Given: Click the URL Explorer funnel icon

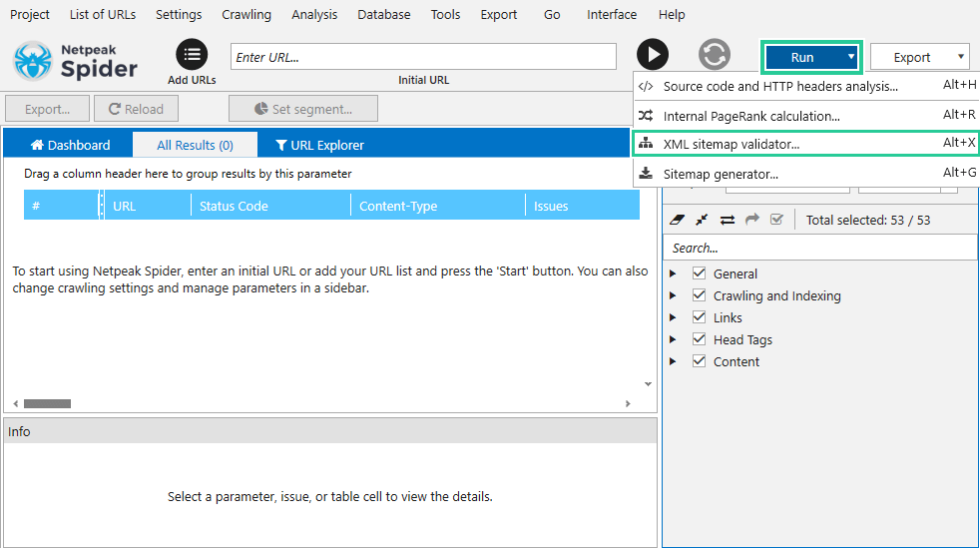Looking at the screenshot, I should [281, 145].
